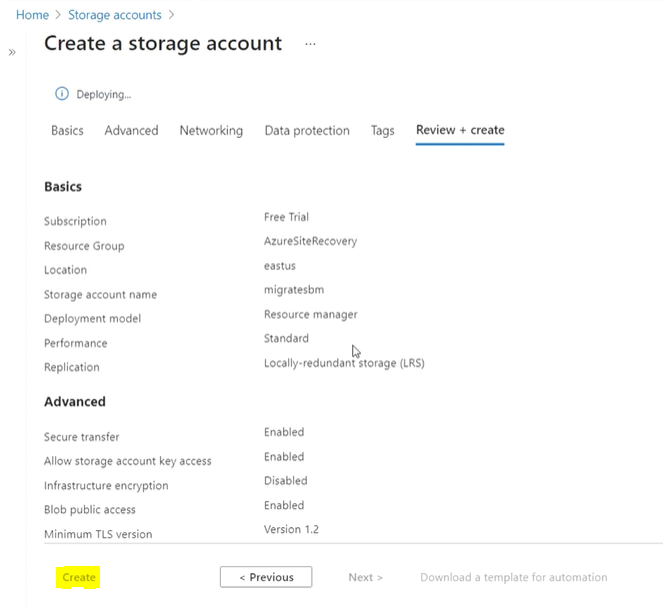The height and width of the screenshot is (606, 663).
Task: Click the Minimum TLS version label
Action: pyautogui.click(x=98, y=534)
